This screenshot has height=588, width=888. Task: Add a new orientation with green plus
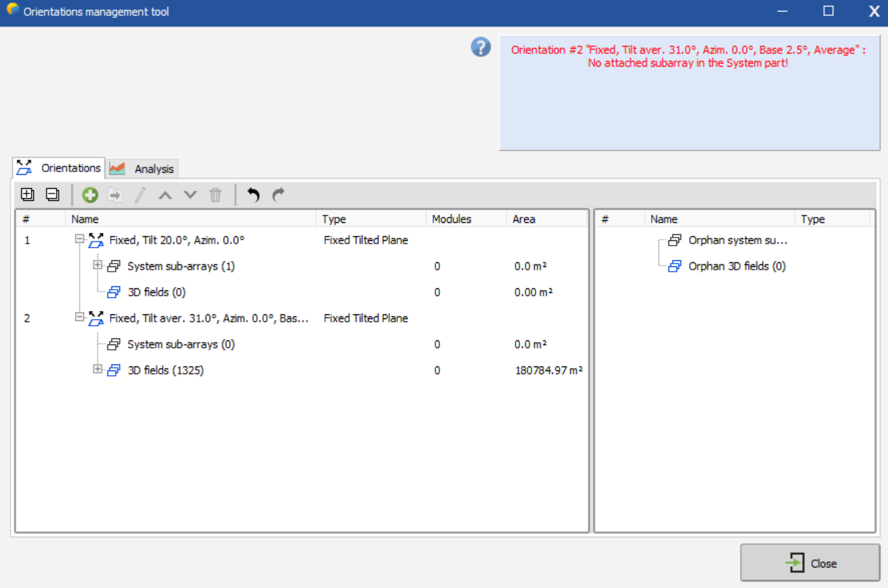tap(90, 195)
